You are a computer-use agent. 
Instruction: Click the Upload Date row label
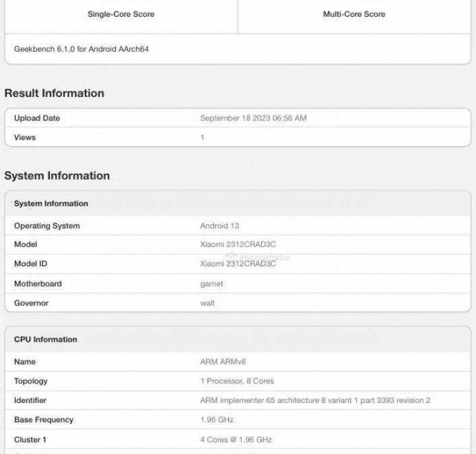tap(37, 118)
